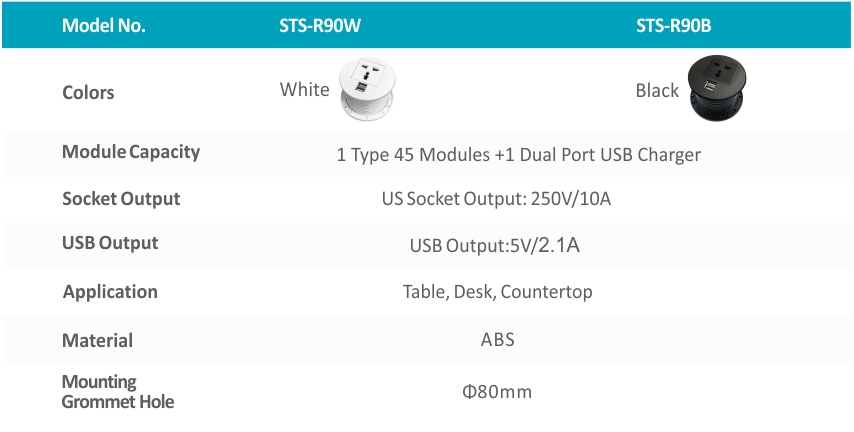Click the Module Capacity row label
The height and width of the screenshot is (432, 854).
131,151
